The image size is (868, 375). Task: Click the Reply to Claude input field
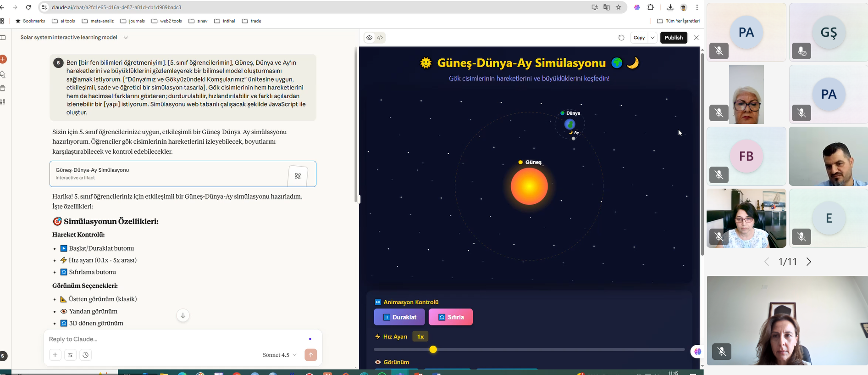coord(174,339)
